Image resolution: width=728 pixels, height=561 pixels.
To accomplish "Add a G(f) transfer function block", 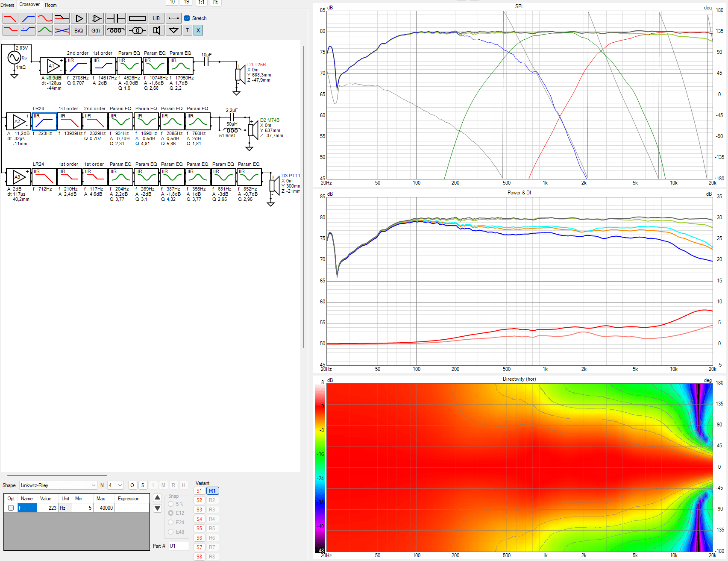I will 96,30.
